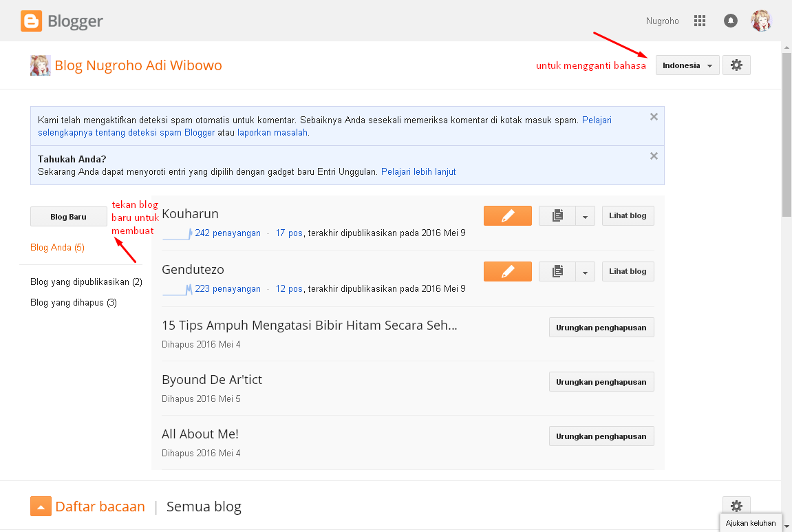
Task: Dismiss the spam detection notice
Action: [x=653, y=116]
